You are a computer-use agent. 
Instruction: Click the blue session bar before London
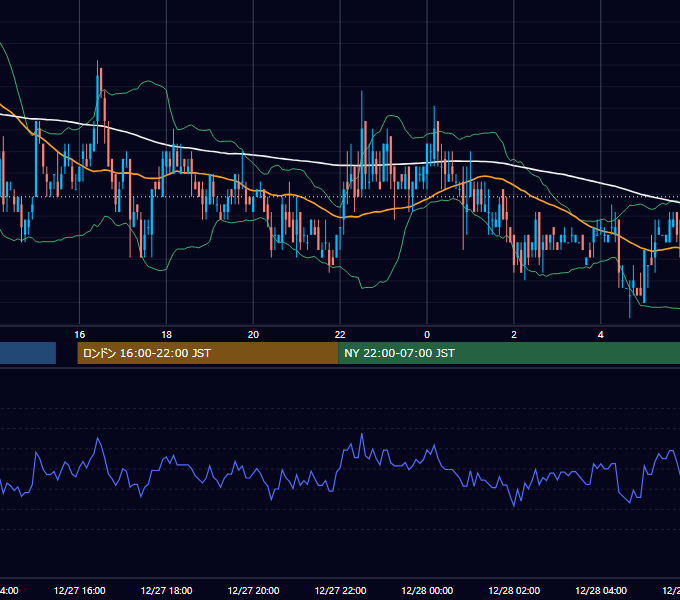tap(28, 353)
